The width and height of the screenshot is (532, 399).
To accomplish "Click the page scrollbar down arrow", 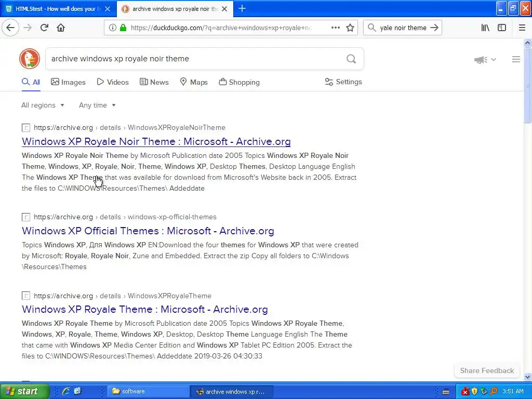I will [x=527, y=377].
